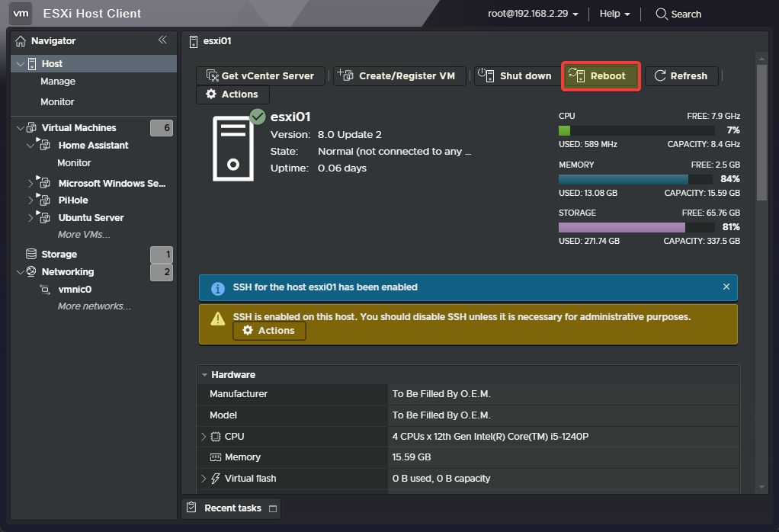779x532 pixels.
Task: Expand the CPU hardware row
Action: point(204,437)
